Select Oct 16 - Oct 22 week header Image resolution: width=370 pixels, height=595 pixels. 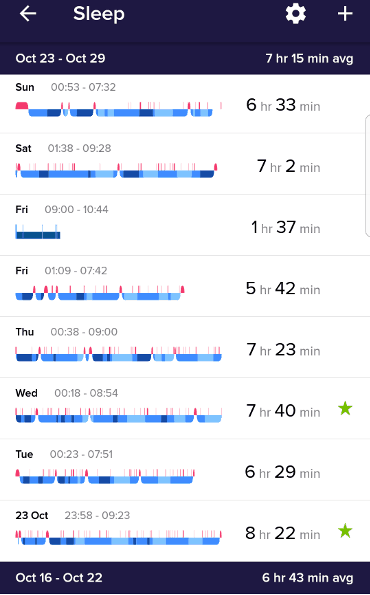(185, 578)
